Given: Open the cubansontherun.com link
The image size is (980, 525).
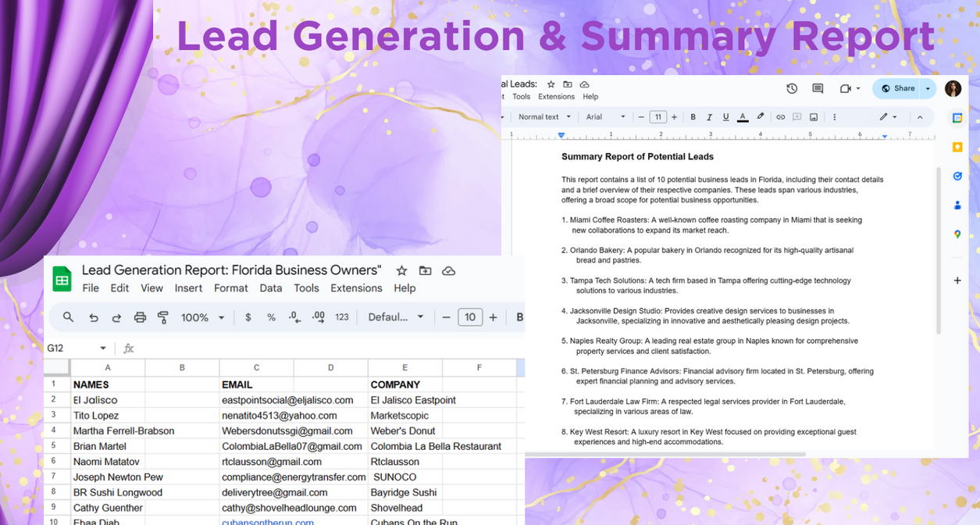Looking at the screenshot, I should [x=268, y=522].
